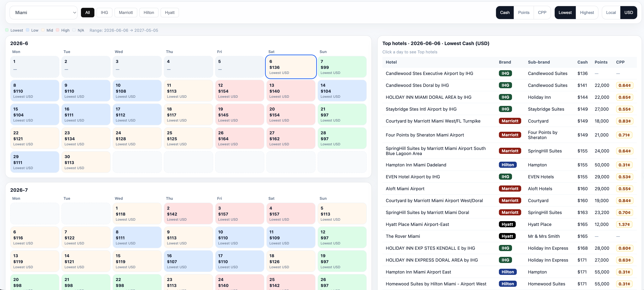Filter by Hilton brand
644x290 pixels.
coord(149,12)
